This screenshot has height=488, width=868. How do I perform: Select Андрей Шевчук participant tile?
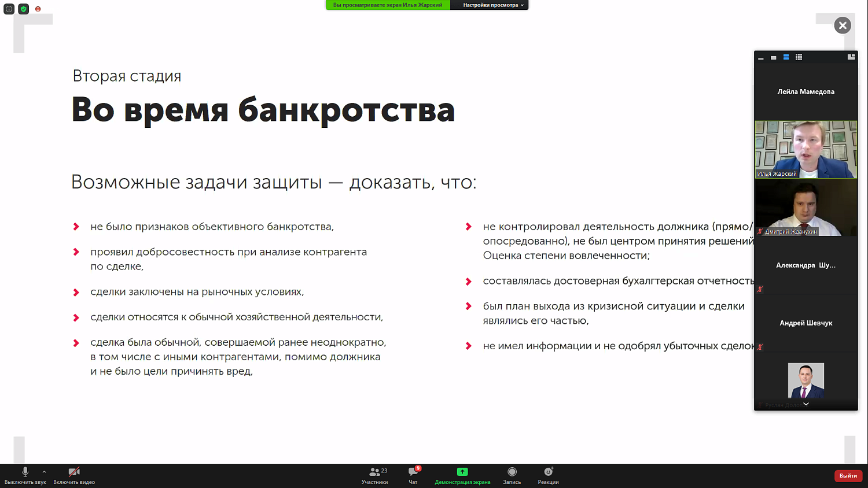pyautogui.click(x=806, y=323)
